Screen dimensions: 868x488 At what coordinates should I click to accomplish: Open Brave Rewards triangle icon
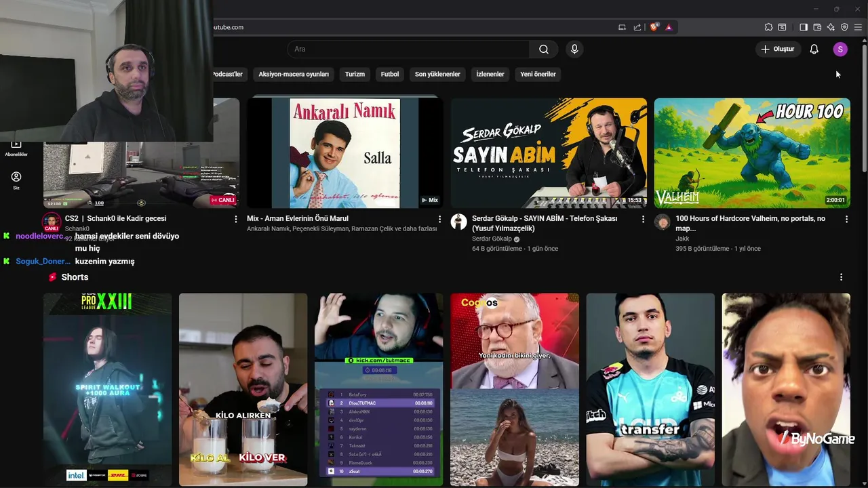coord(669,27)
